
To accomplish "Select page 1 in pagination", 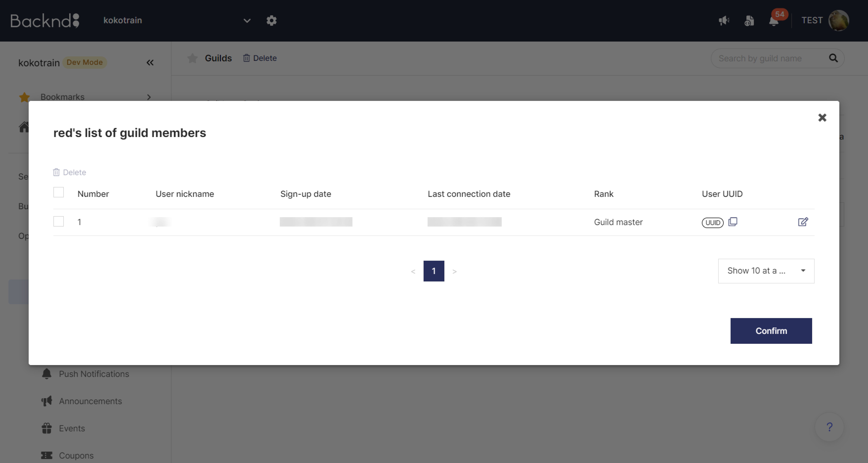I will (x=434, y=271).
